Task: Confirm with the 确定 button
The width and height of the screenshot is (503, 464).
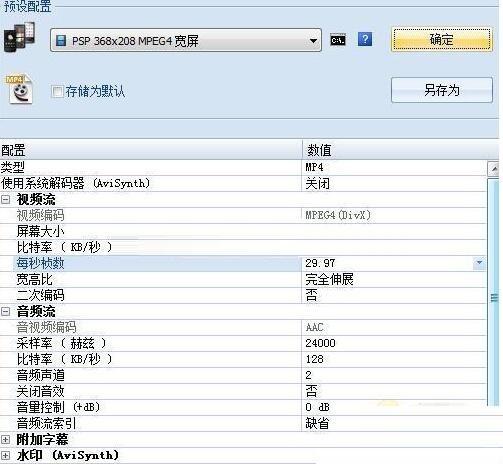Action: 442,40
